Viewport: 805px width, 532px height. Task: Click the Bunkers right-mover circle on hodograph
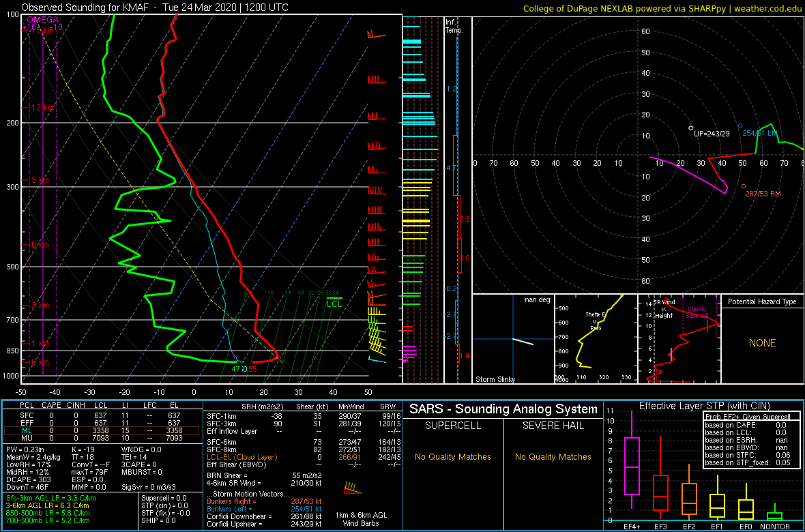[744, 186]
